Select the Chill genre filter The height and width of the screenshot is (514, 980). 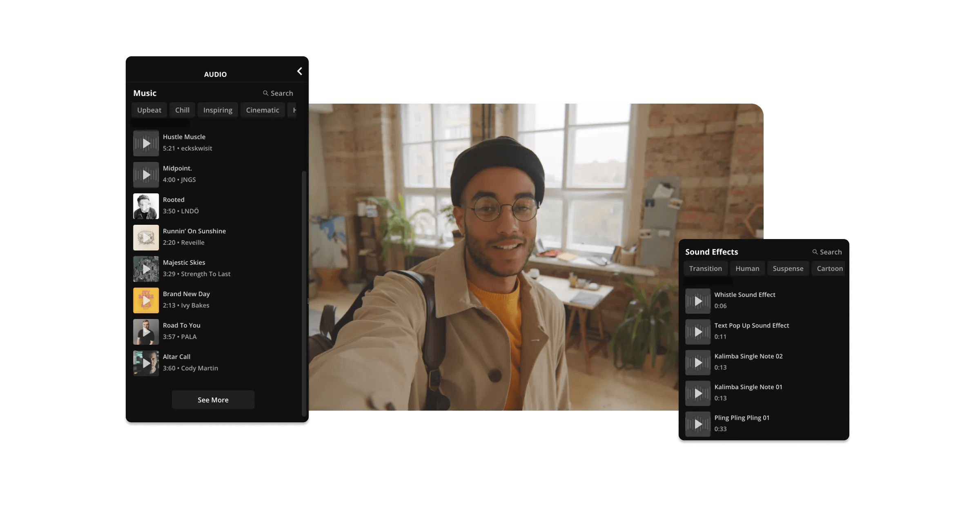coord(182,110)
